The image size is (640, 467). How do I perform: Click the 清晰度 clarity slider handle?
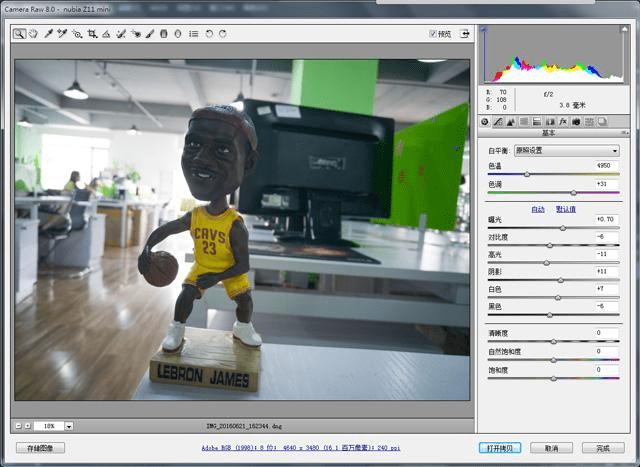click(553, 342)
